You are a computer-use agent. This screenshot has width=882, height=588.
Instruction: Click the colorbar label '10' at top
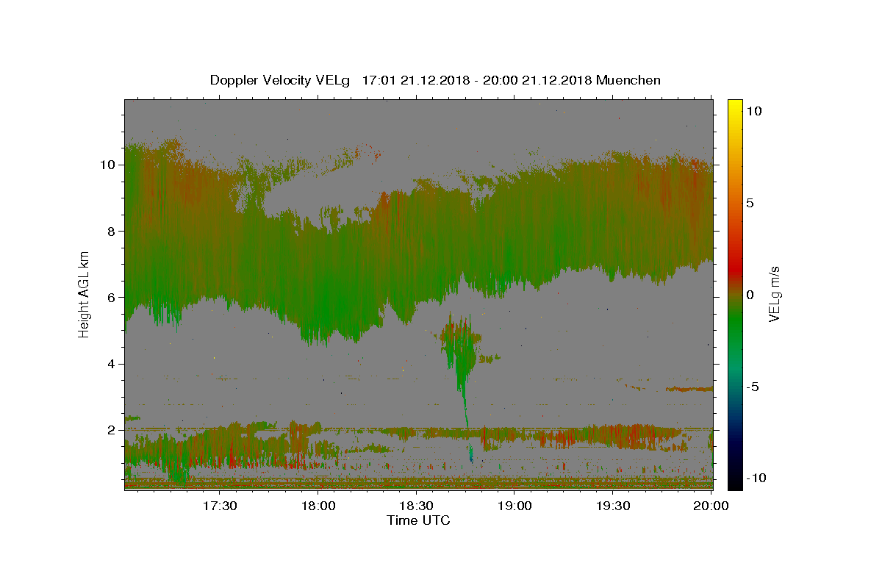754,111
